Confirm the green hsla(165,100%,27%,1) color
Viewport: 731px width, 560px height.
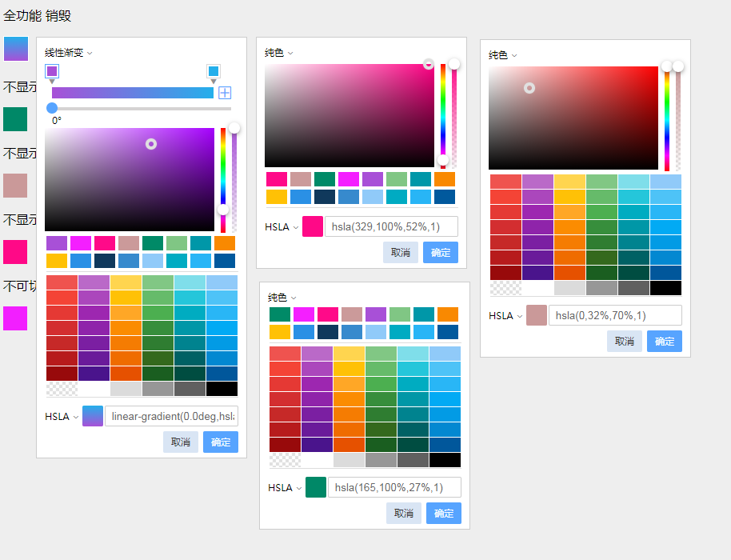tap(444, 513)
